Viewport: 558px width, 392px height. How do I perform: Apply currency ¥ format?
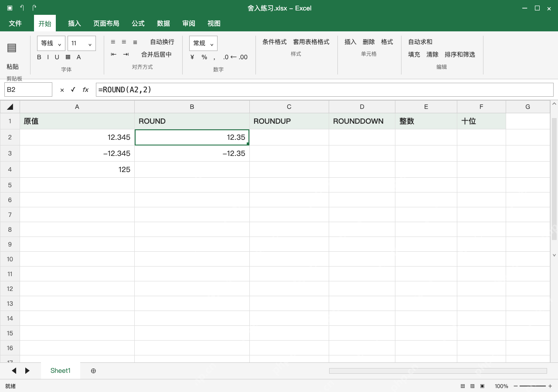coord(192,57)
